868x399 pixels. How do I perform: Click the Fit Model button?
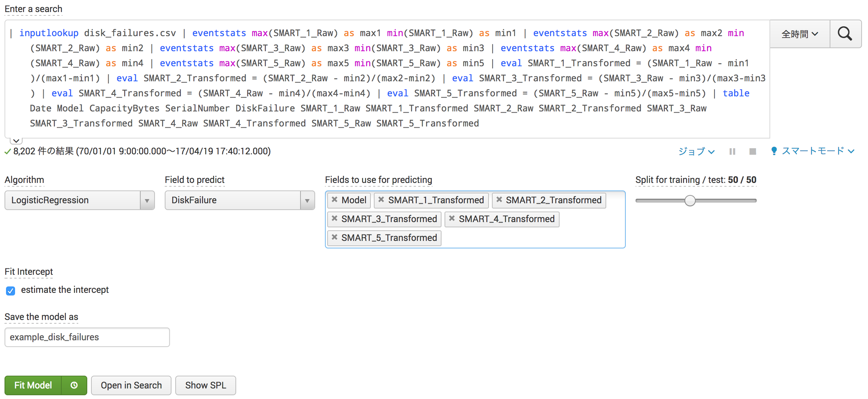pyautogui.click(x=32, y=385)
